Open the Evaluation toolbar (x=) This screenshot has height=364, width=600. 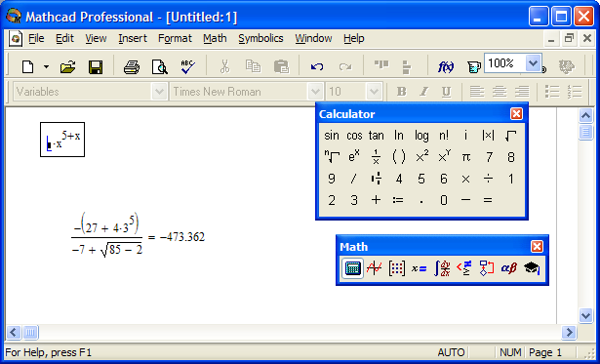[x=419, y=268]
